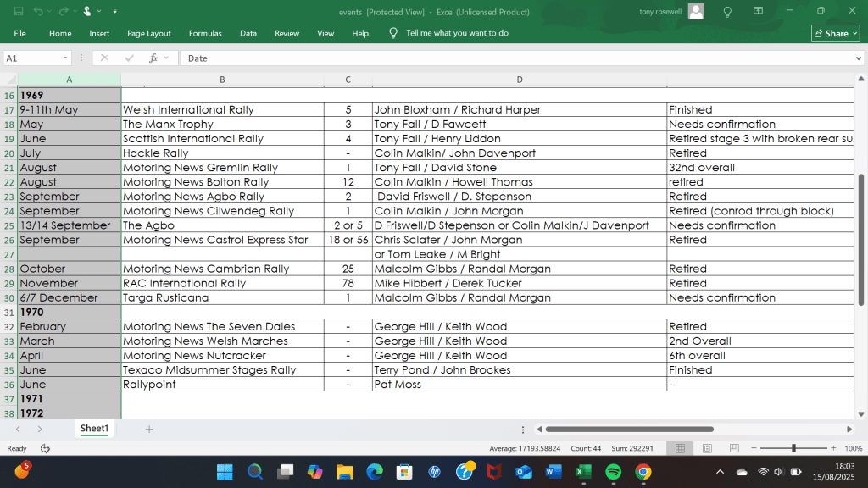The height and width of the screenshot is (488, 868).
Task: Open the Name Box dropdown
Action: [x=65, y=58]
